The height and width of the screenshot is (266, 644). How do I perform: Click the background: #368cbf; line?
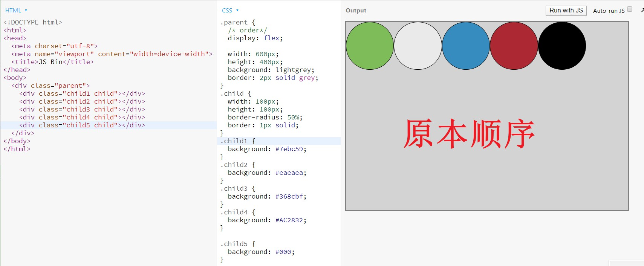point(267,196)
